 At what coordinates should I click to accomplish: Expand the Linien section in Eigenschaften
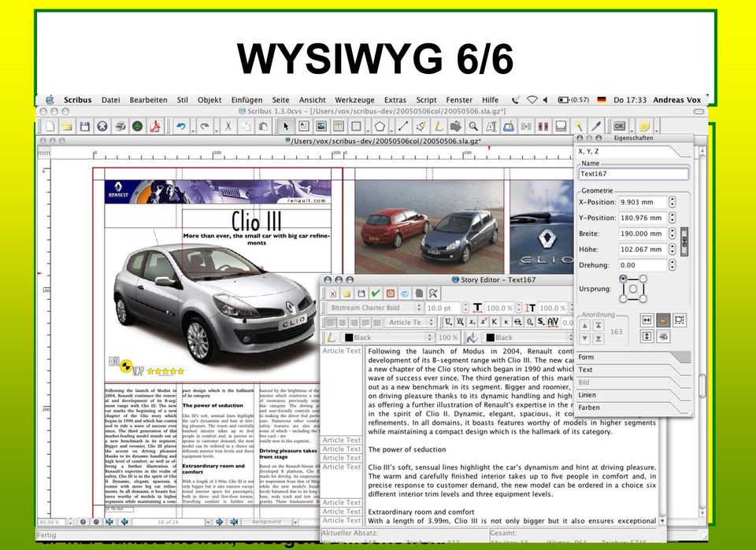click(633, 395)
